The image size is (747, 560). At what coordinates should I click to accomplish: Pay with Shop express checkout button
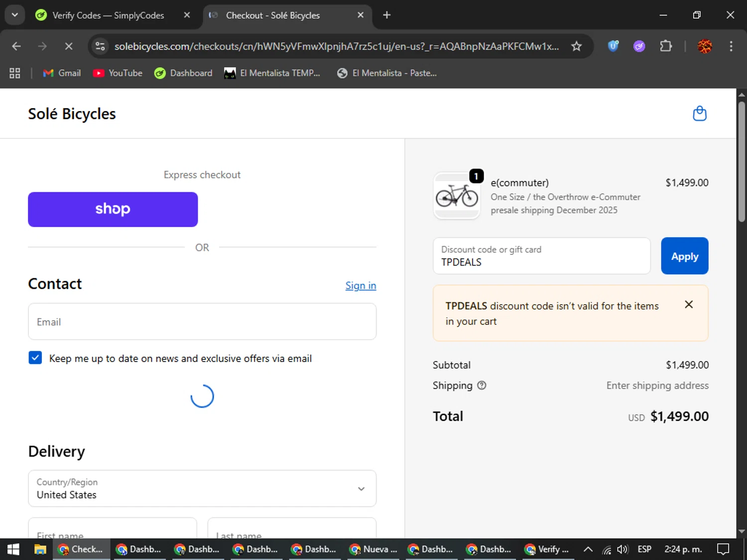tap(113, 210)
